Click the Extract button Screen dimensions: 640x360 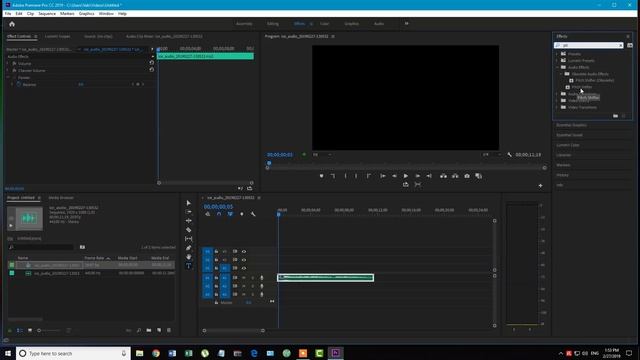point(455,176)
